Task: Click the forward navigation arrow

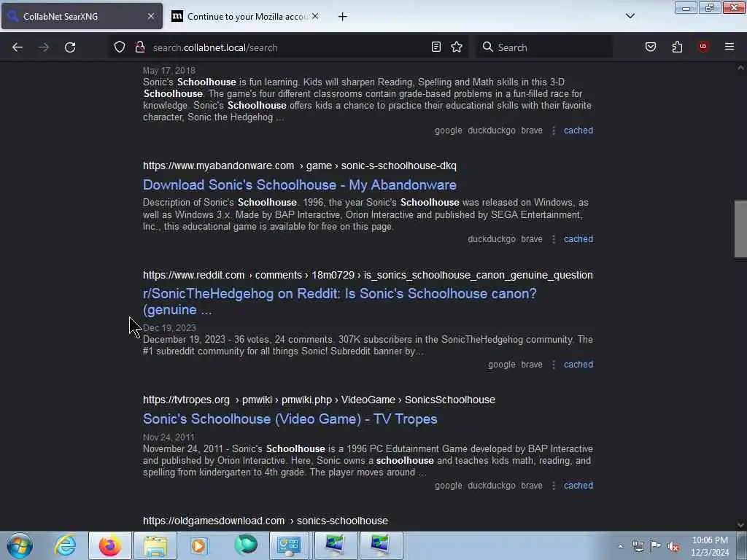Action: point(43,47)
